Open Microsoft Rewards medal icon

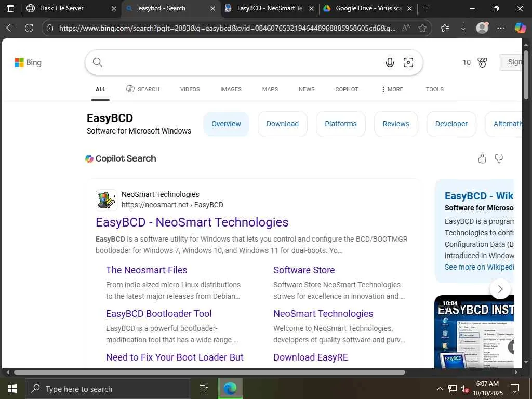coord(482,62)
